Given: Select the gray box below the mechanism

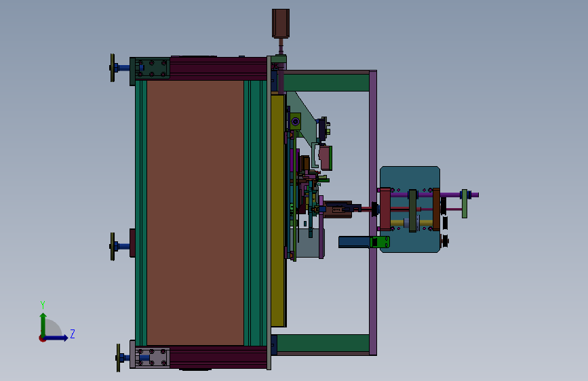Looking at the screenshot, I should pos(307,243).
